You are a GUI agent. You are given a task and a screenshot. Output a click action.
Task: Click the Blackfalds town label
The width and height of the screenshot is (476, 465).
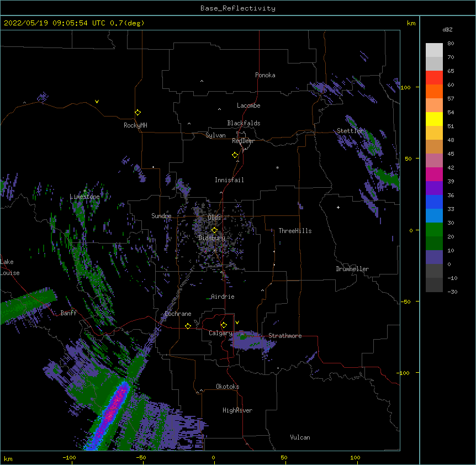click(244, 123)
